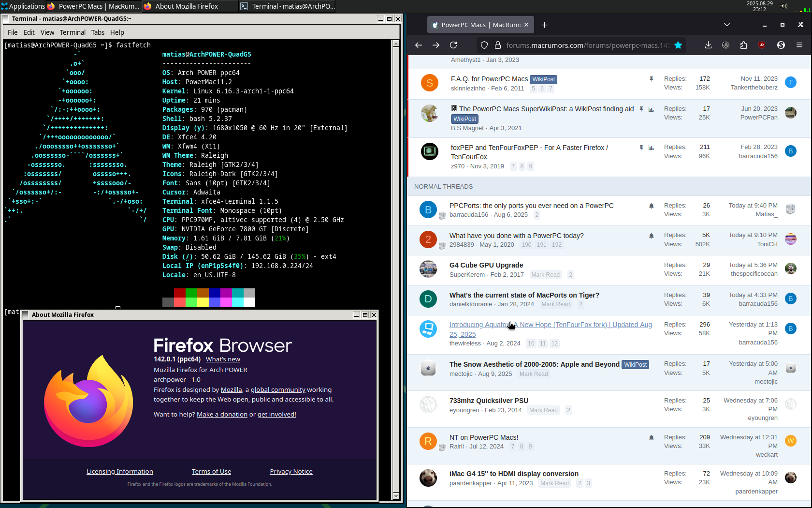
Task: Click the mectojic avatar on the Snow Aesthetic thread
Action: [x=428, y=368]
